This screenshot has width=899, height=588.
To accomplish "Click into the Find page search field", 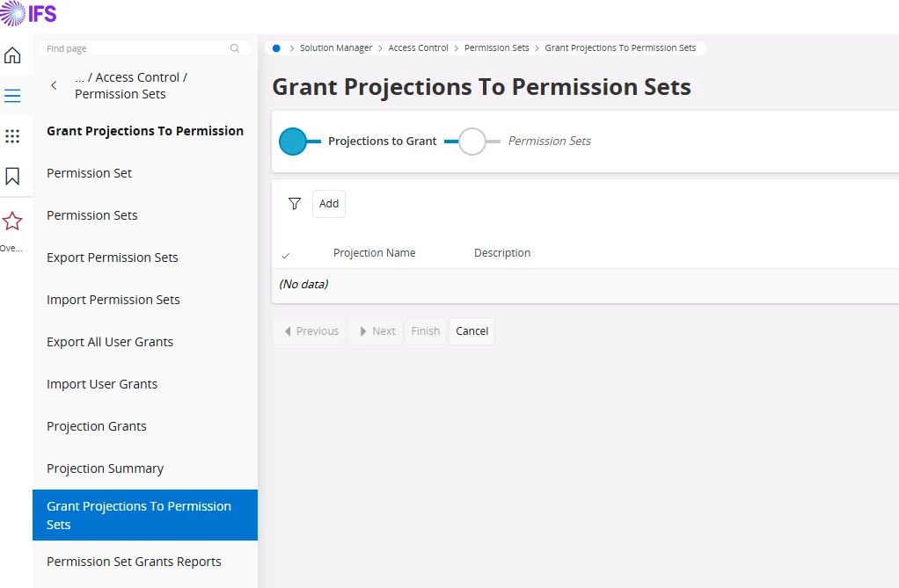I will 132,48.
